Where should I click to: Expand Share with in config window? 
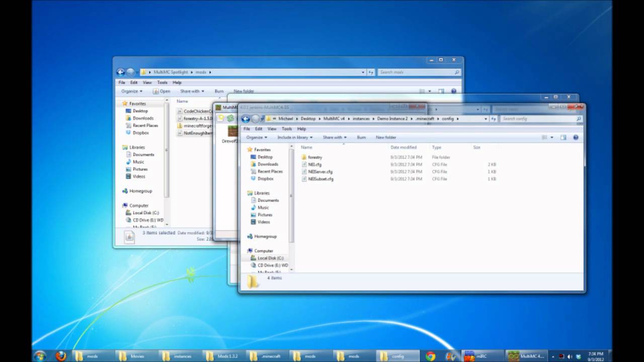point(335,137)
